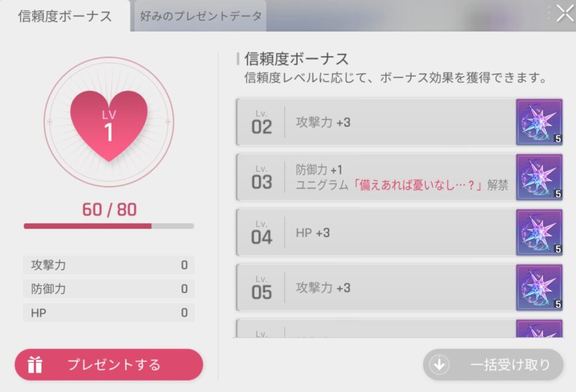This screenshot has width=576, height=392.
Task: Click the Lv.02 reward crystal icon
Action: point(539,122)
